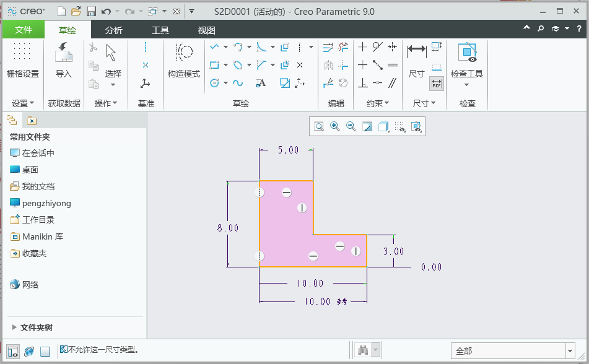Apply the Mid-point constraint

click(x=378, y=65)
